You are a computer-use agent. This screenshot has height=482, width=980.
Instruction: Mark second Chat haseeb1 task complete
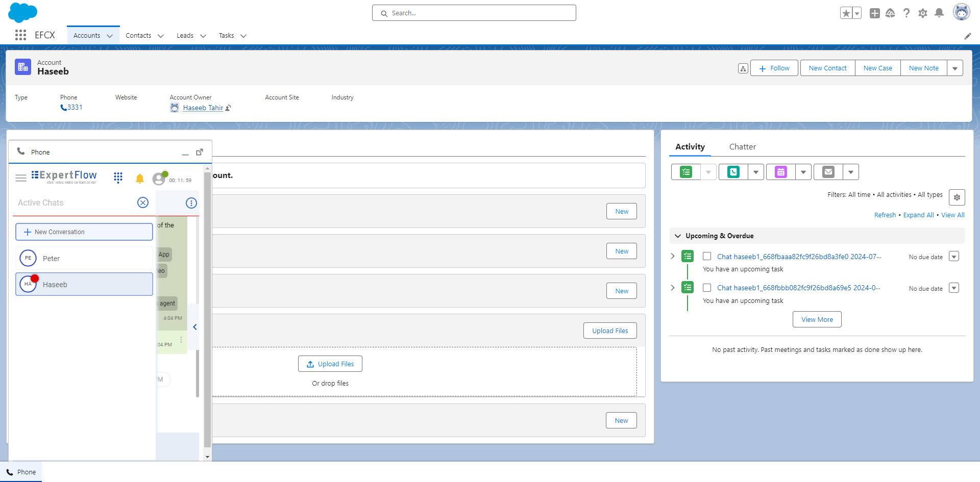(x=707, y=288)
